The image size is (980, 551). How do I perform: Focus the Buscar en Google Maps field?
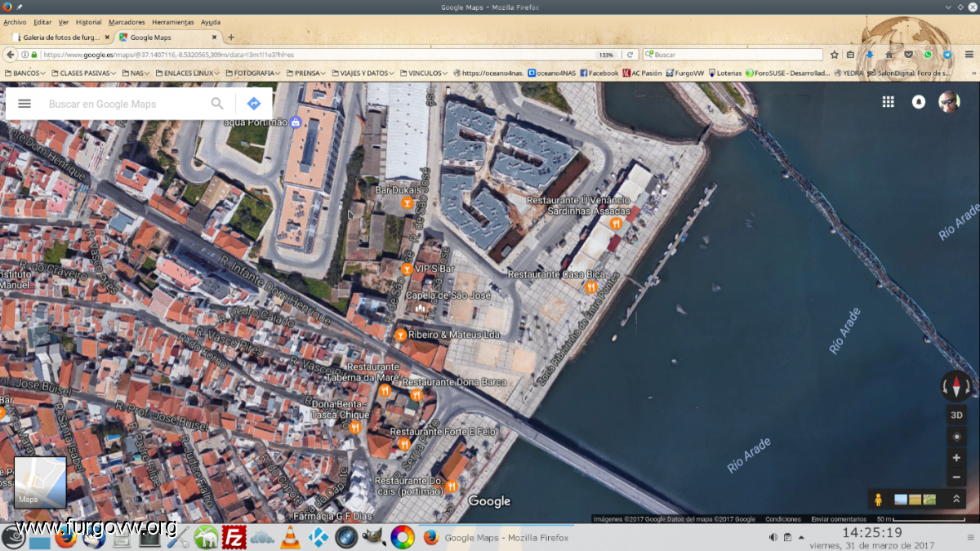tap(124, 104)
